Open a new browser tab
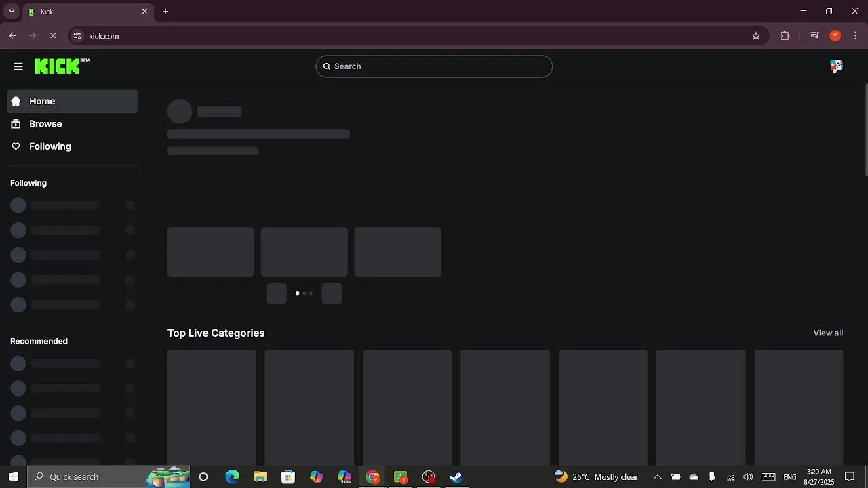 click(x=165, y=12)
